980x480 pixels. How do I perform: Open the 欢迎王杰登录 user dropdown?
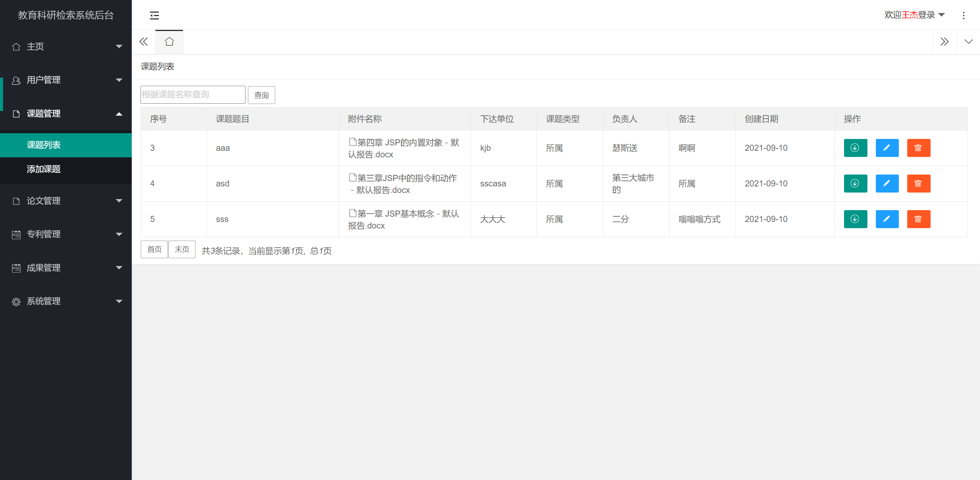(x=914, y=15)
